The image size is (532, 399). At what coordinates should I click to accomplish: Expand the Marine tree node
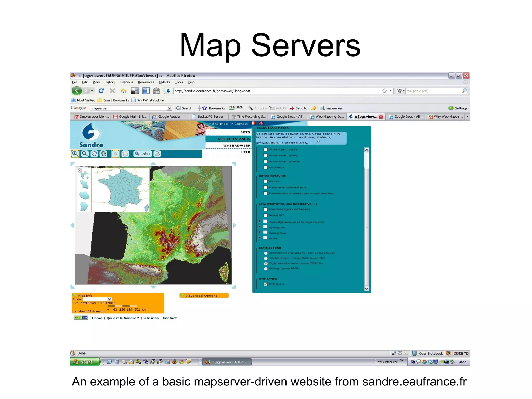259,238
